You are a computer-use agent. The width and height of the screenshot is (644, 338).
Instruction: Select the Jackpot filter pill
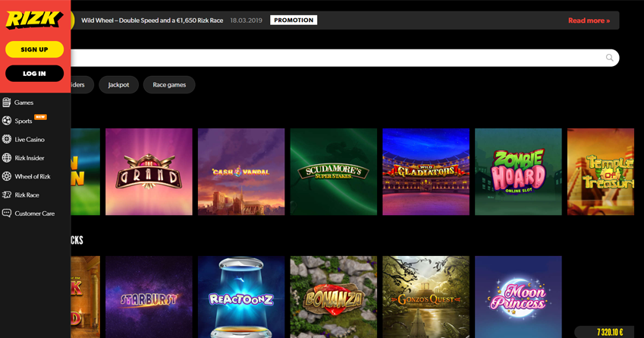click(118, 85)
